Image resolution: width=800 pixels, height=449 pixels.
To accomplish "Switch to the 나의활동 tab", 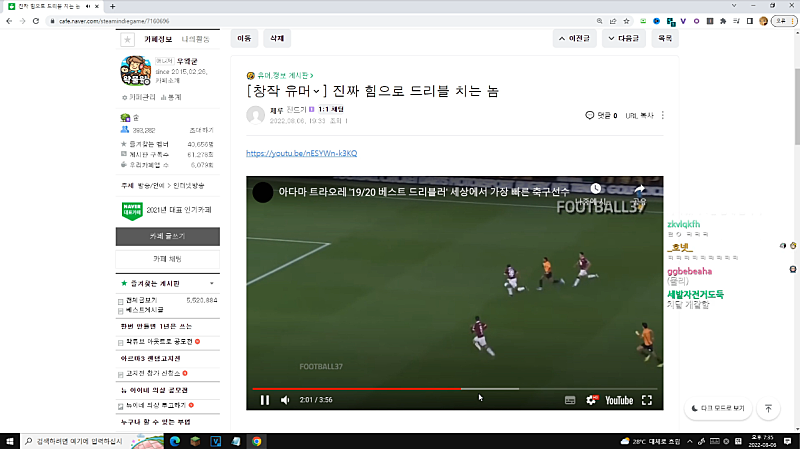I will [x=195, y=39].
